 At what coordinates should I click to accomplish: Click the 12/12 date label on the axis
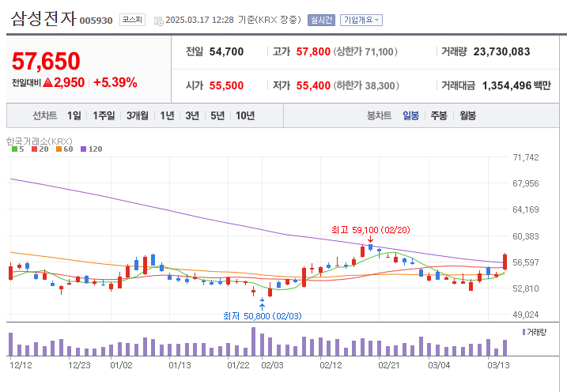[21, 365]
